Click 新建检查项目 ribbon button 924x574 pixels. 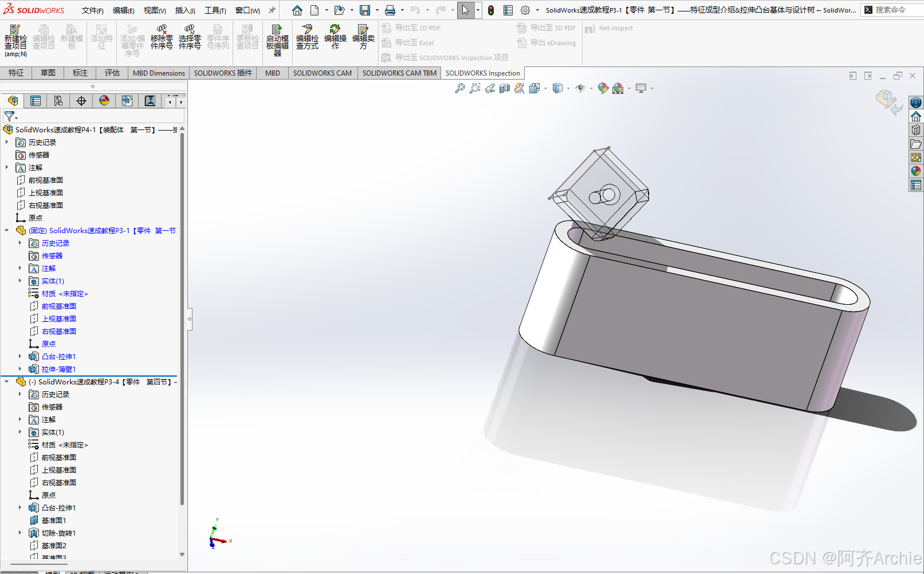pyautogui.click(x=15, y=40)
